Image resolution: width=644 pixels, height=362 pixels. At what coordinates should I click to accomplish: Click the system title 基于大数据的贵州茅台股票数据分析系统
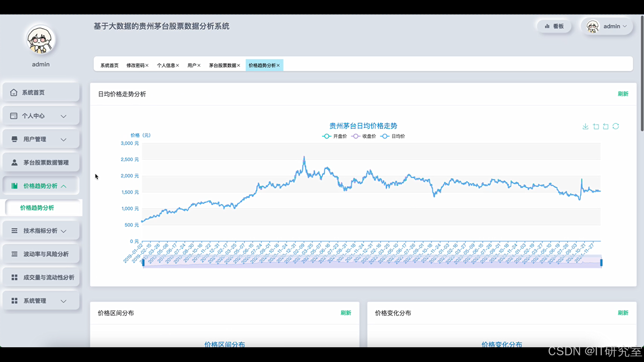[x=161, y=26]
